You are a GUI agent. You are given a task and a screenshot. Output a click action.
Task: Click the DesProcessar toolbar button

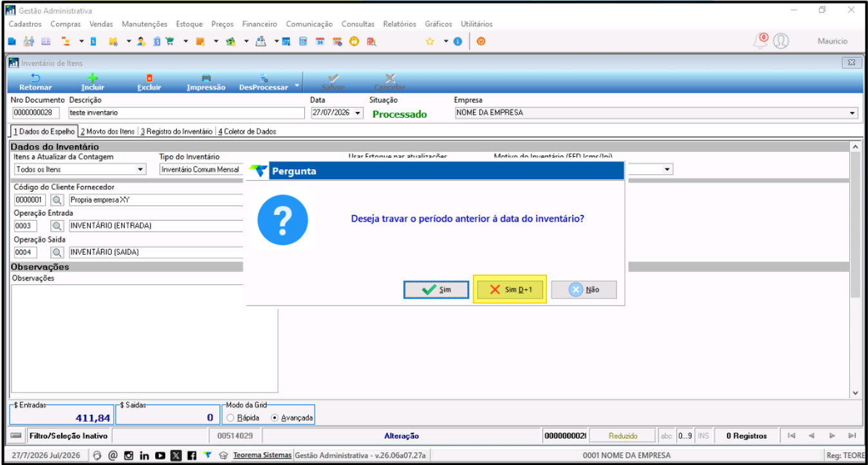coord(263,82)
